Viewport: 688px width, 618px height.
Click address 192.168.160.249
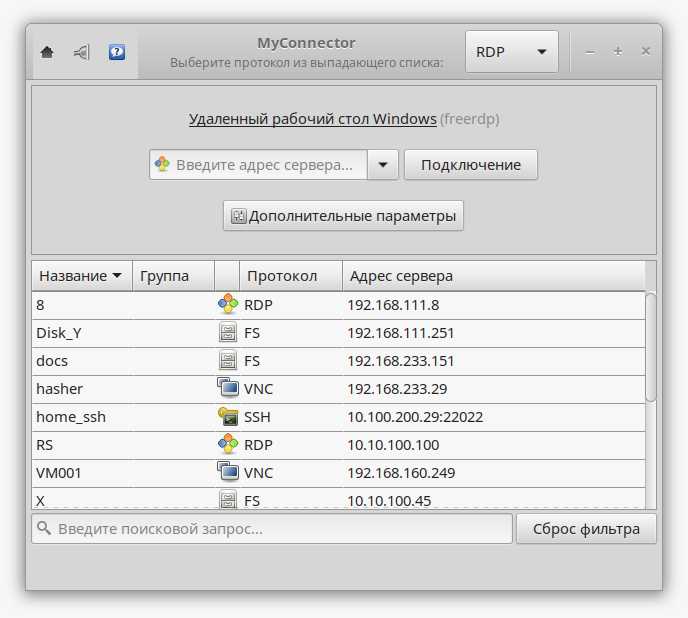pos(401,473)
